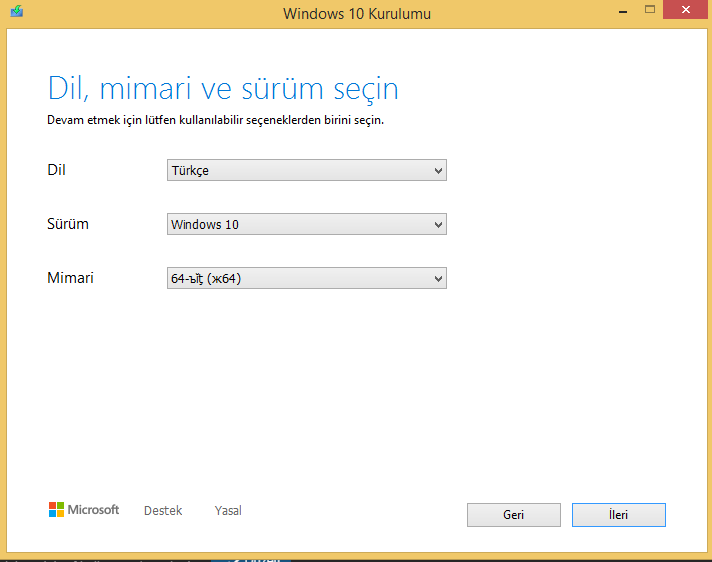Open the Destek link
Viewport: 712px width, 562px height.
click(163, 511)
